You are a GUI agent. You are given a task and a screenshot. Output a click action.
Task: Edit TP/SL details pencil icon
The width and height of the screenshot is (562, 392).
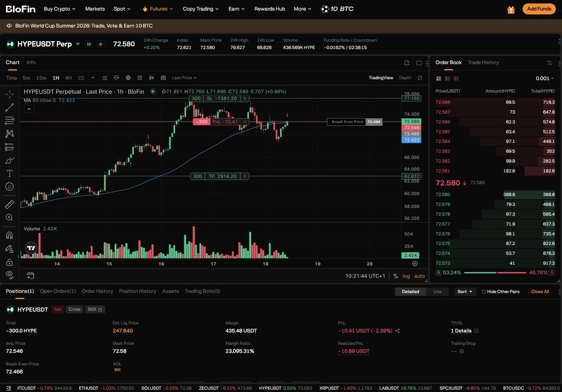[x=476, y=331]
